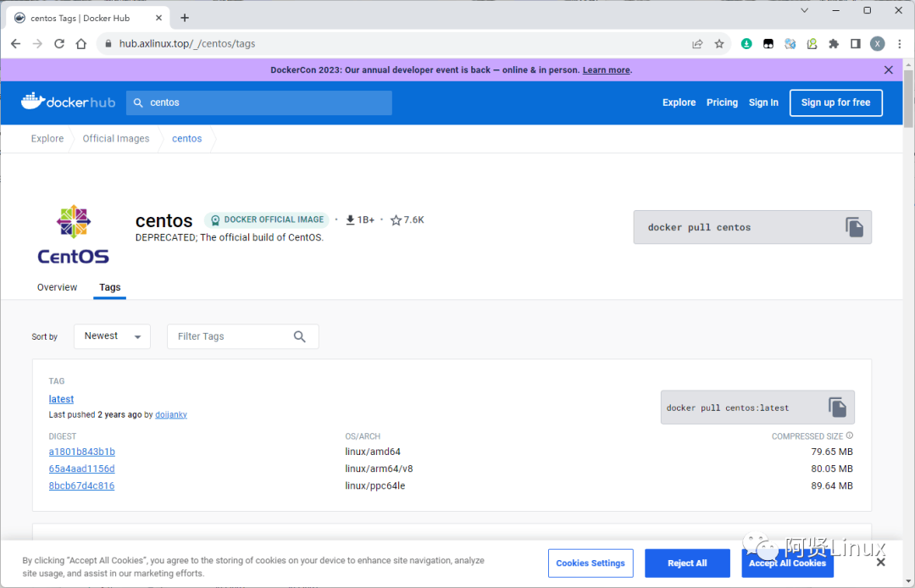Select the Tags tab
The height and width of the screenshot is (588, 915).
coord(109,287)
